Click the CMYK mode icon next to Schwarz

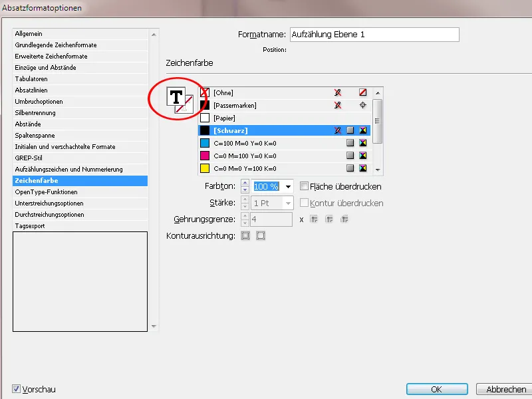pyautogui.click(x=362, y=130)
